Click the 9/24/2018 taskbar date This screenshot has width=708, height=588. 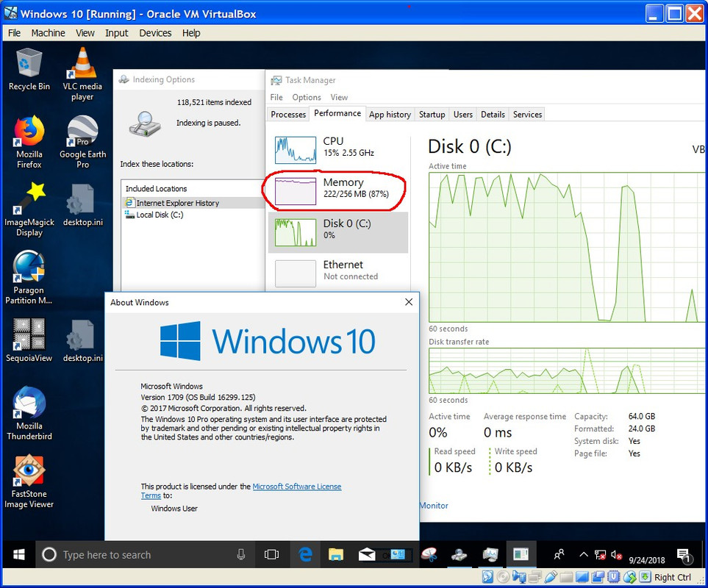coord(646,561)
